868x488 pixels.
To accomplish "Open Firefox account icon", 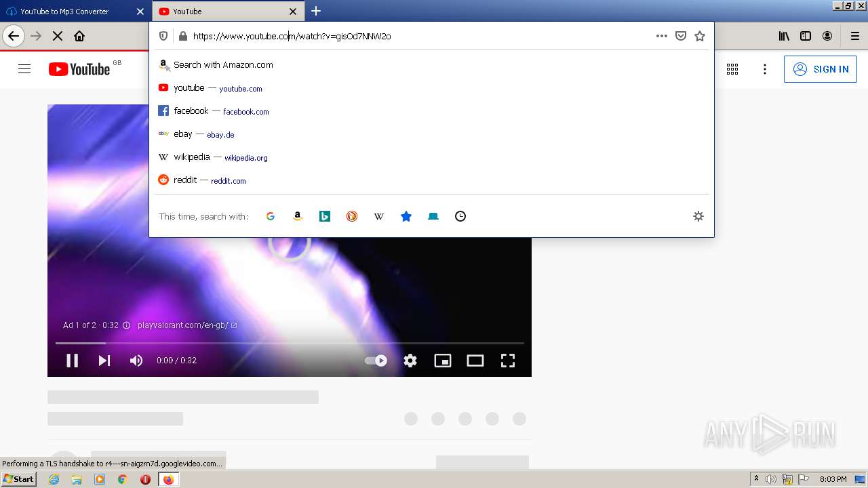I will 827,36.
